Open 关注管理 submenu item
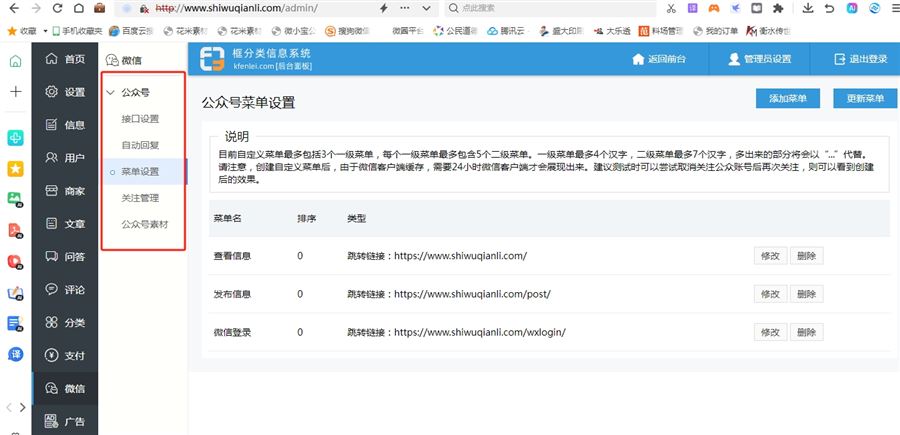The height and width of the screenshot is (435, 900). 140,198
